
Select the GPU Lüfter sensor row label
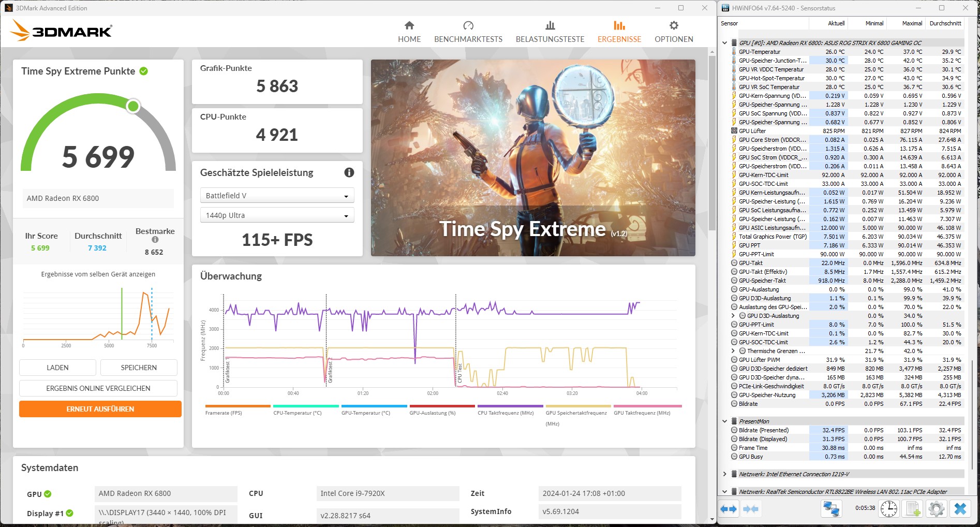(752, 131)
